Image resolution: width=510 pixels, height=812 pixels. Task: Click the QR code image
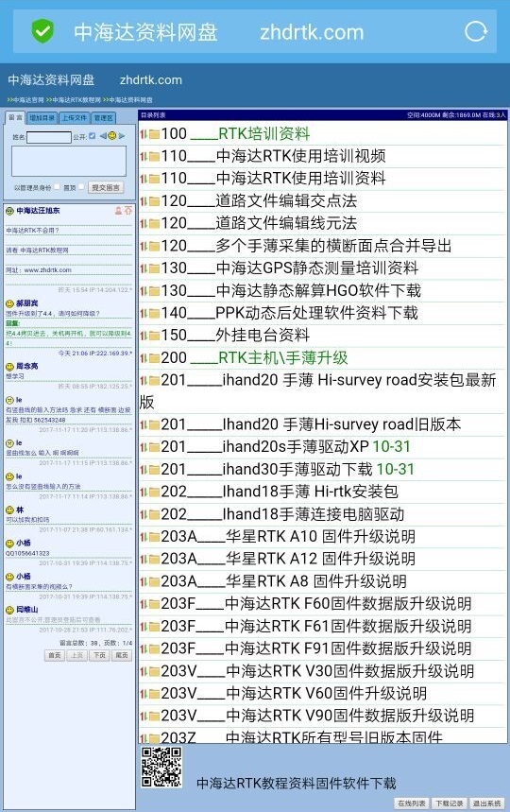pyautogui.click(x=161, y=768)
